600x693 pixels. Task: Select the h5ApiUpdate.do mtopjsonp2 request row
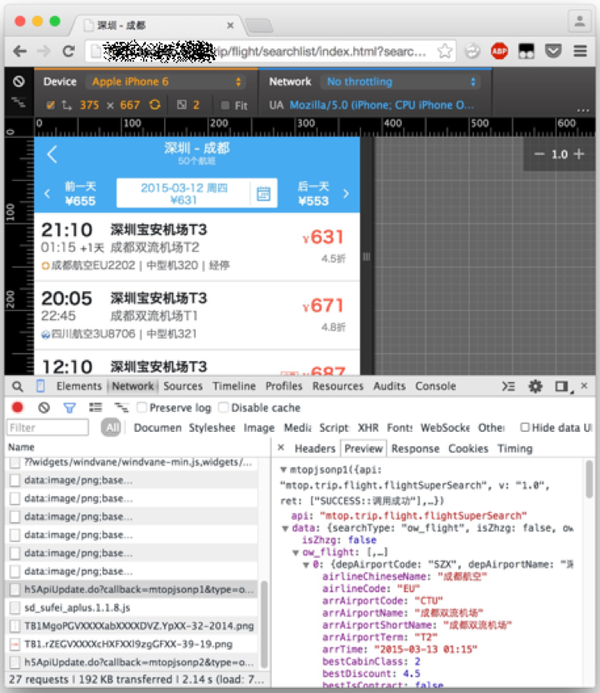point(133,662)
